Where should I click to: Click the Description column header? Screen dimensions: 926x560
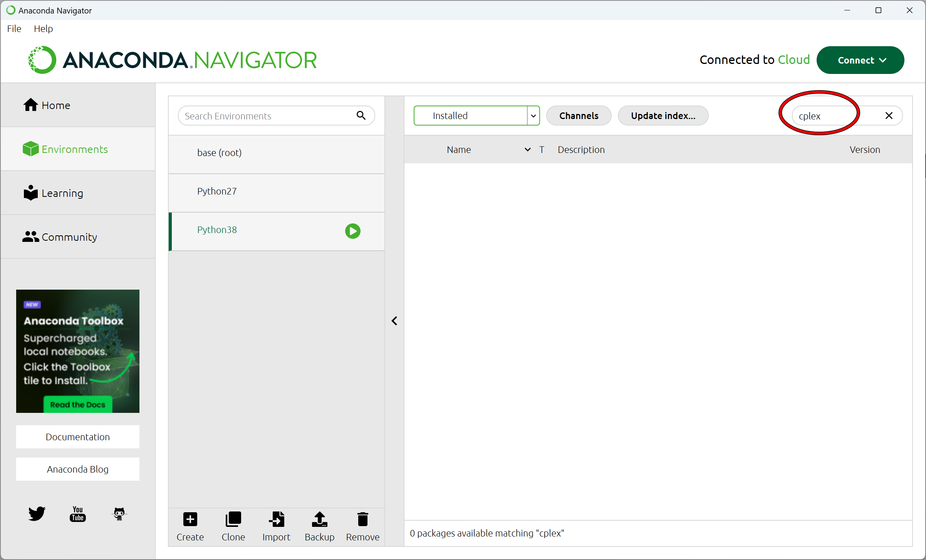click(x=581, y=149)
